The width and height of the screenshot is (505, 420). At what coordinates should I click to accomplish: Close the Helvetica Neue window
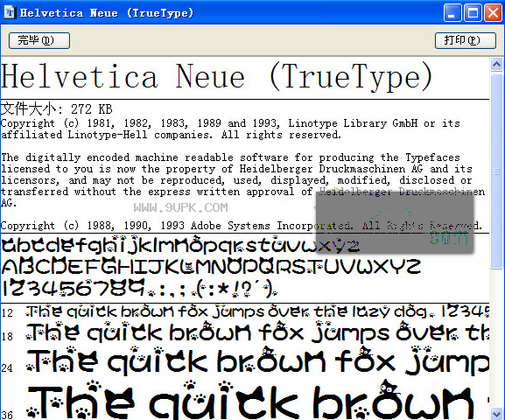pyautogui.click(x=493, y=13)
